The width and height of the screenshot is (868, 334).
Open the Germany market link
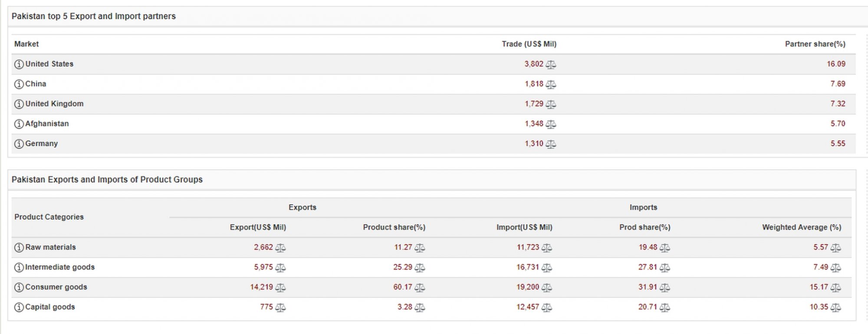tap(41, 144)
